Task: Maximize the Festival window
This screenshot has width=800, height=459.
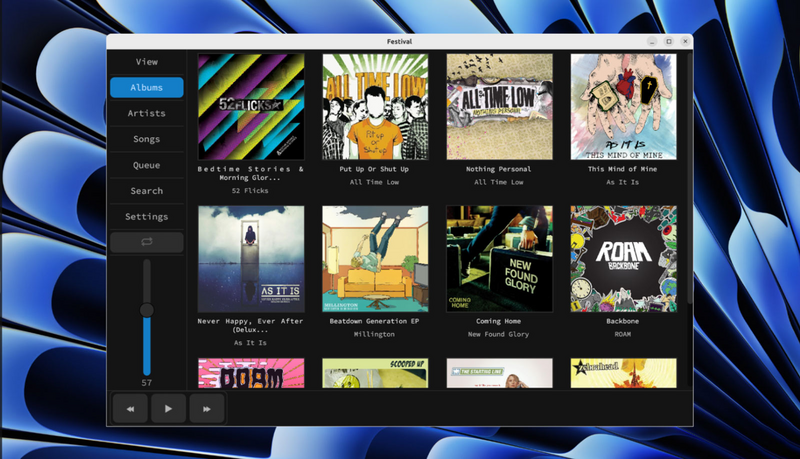Action: pyautogui.click(x=669, y=41)
